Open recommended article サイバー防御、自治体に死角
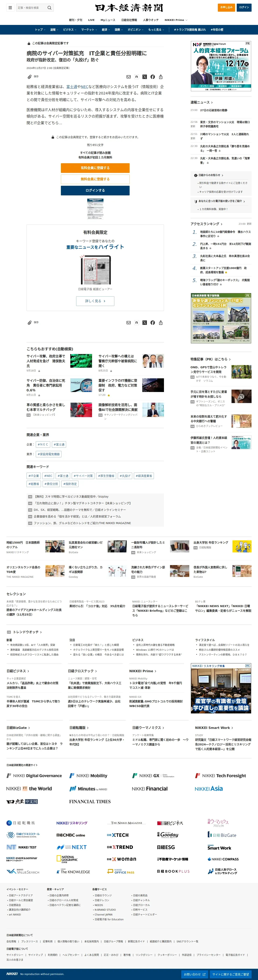258x980 pixels. (x=46, y=385)
